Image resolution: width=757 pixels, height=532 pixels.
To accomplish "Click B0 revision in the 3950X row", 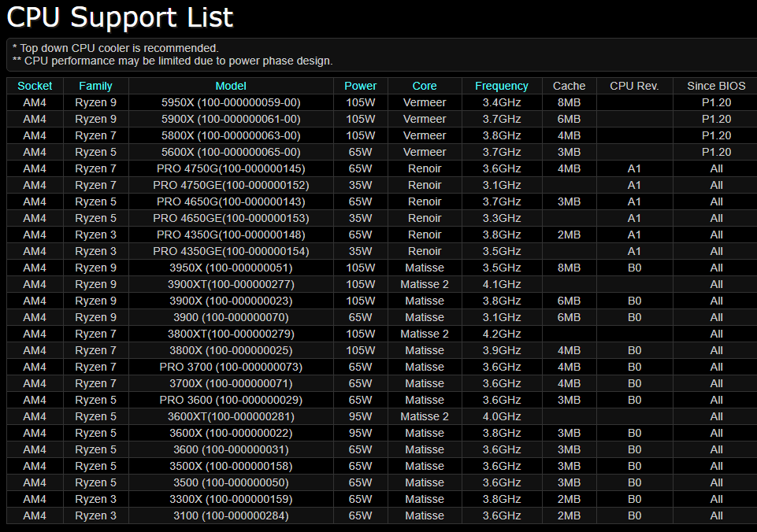I will 634,268.
